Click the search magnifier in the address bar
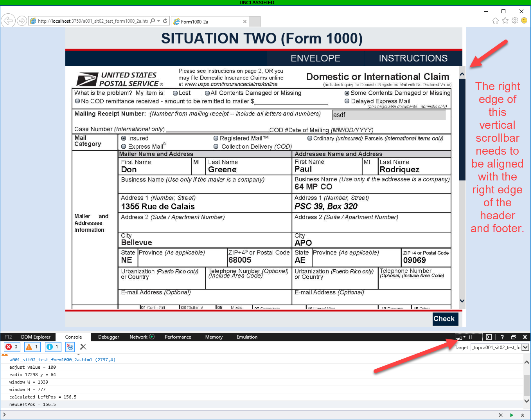This screenshot has width=532, height=420. click(x=153, y=21)
